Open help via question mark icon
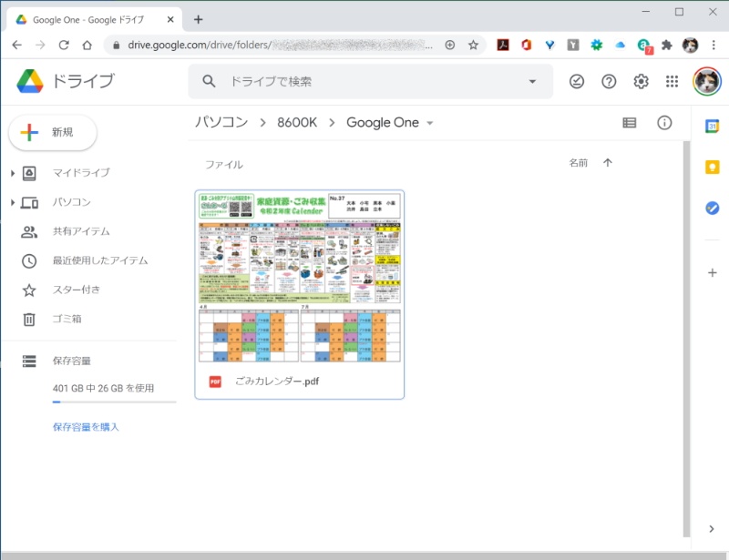 609,81
